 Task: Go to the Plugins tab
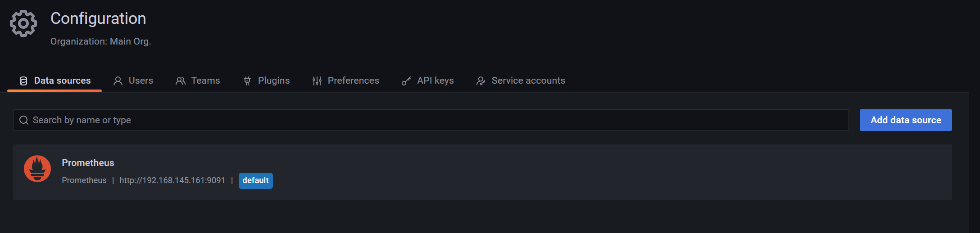(x=267, y=81)
